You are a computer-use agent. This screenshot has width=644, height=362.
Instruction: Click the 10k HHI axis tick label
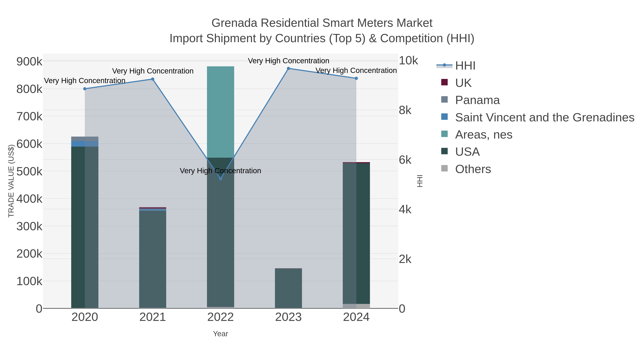(408, 60)
